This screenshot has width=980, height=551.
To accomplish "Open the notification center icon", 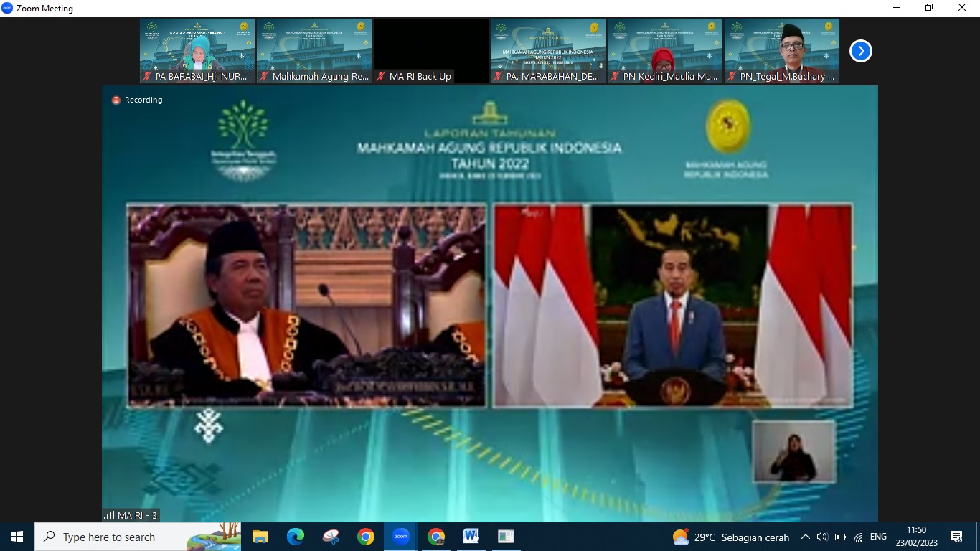I will click(956, 537).
